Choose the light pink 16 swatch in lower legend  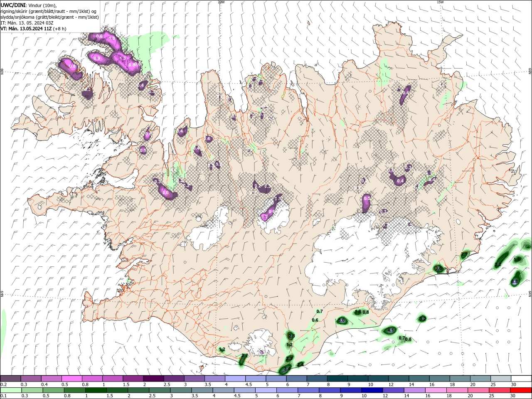click(x=435, y=390)
